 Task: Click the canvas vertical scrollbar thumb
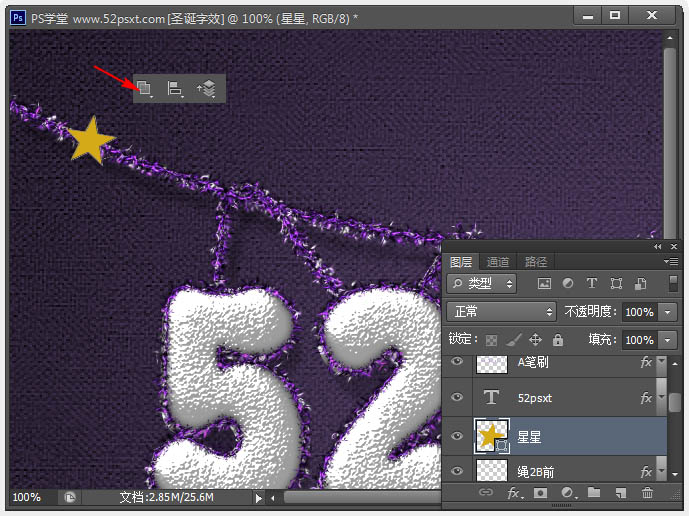point(670,143)
